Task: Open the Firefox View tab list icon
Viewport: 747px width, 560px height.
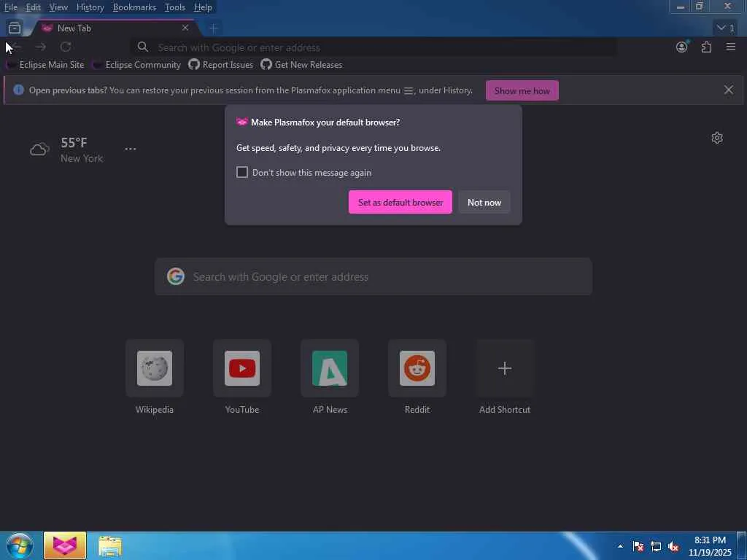Action: tap(15, 28)
